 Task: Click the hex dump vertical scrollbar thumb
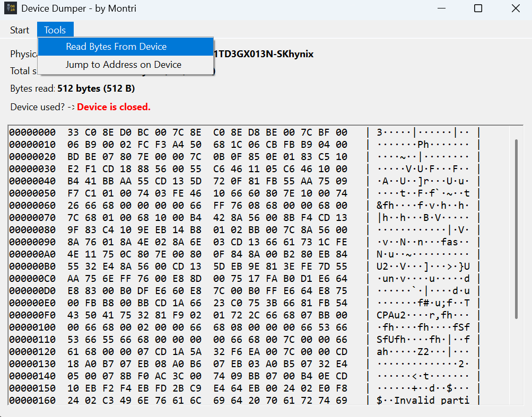[x=516, y=229]
